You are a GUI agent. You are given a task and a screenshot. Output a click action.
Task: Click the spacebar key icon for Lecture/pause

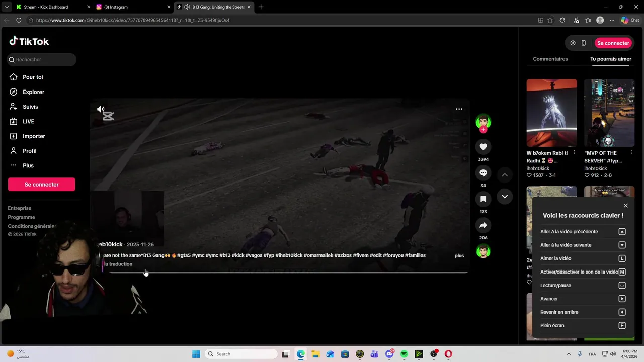(622, 286)
